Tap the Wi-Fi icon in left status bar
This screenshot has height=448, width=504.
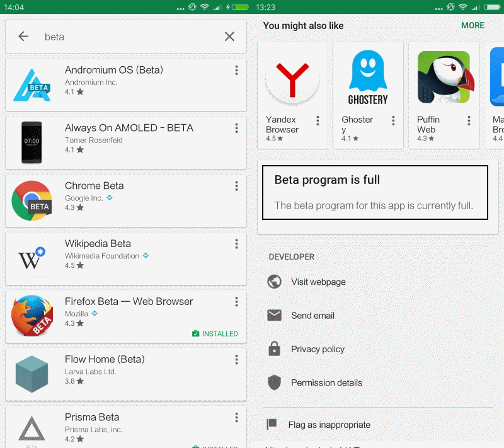[204, 7]
